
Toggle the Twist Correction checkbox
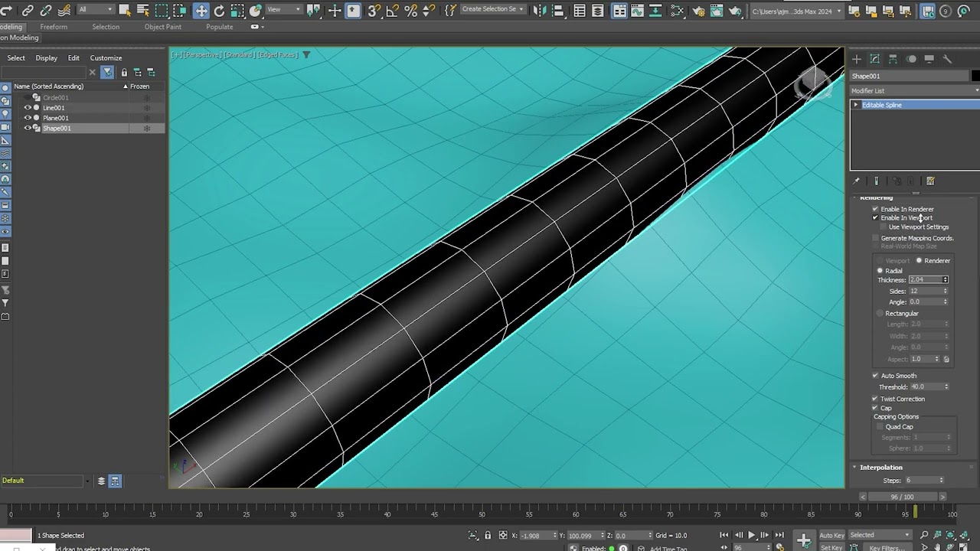point(875,399)
